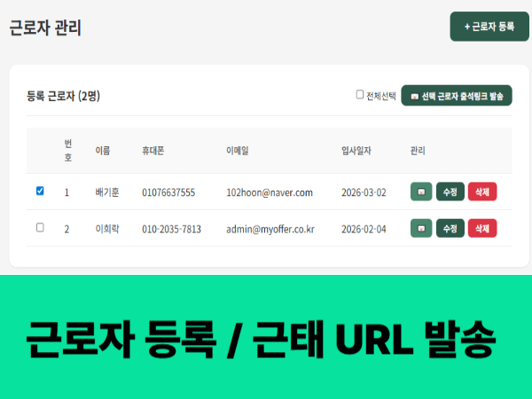
Task: Click the 관리 column header
Action: click(418, 151)
